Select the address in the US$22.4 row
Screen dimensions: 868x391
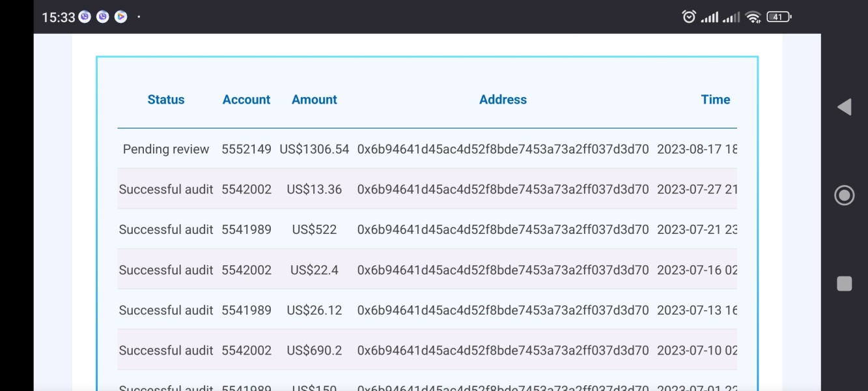point(503,270)
